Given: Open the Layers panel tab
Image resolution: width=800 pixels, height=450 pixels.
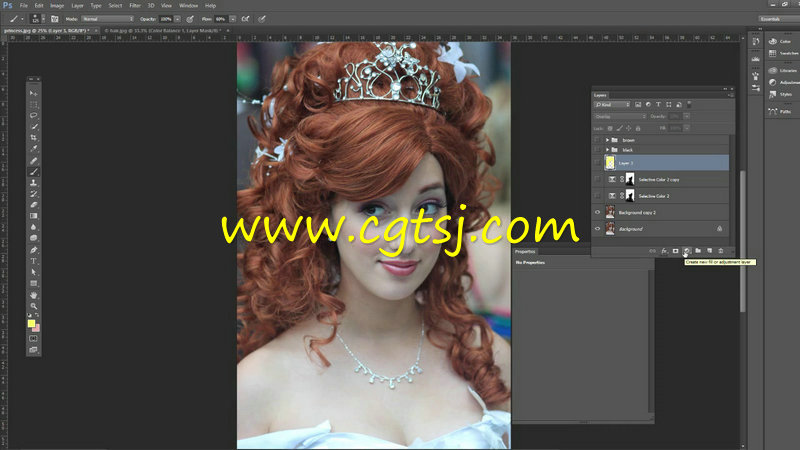Looking at the screenshot, I should point(600,95).
